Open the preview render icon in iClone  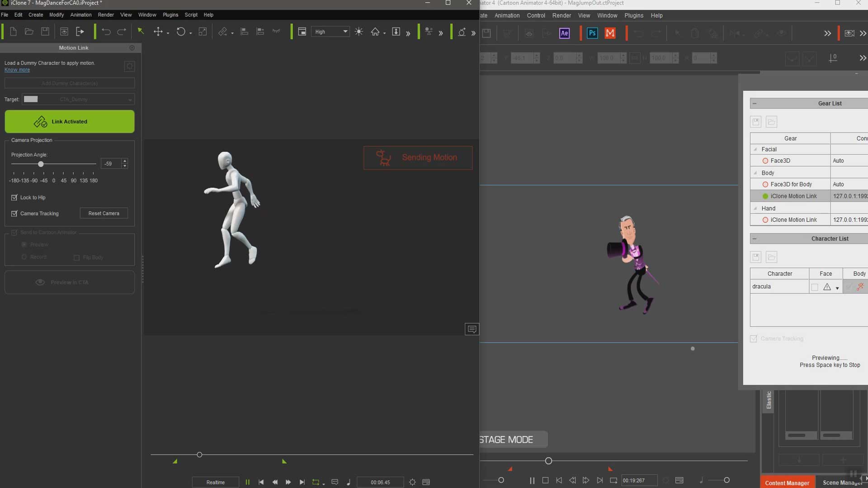[x=64, y=32]
